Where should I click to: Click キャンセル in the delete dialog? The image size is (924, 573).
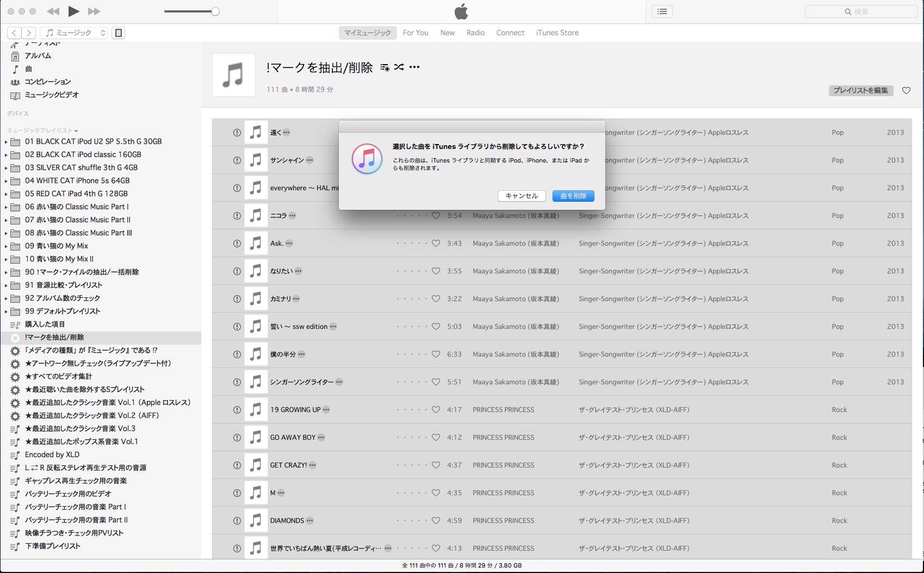tap(522, 196)
